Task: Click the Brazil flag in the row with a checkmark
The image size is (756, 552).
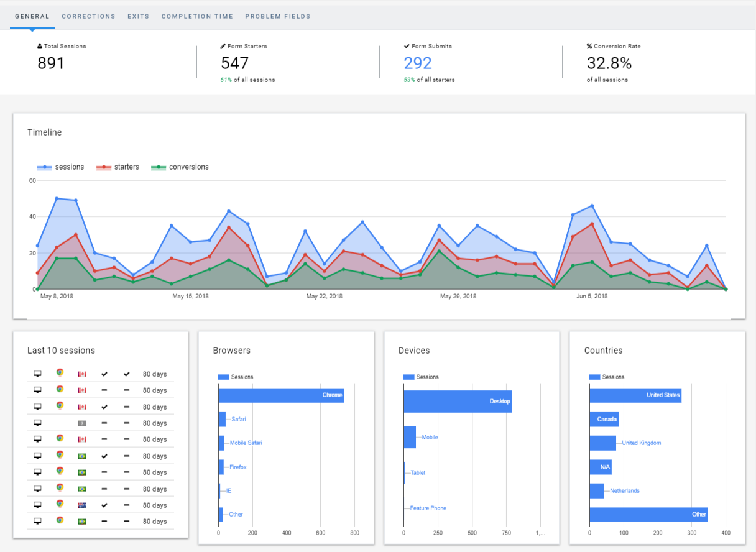Action: click(x=82, y=456)
